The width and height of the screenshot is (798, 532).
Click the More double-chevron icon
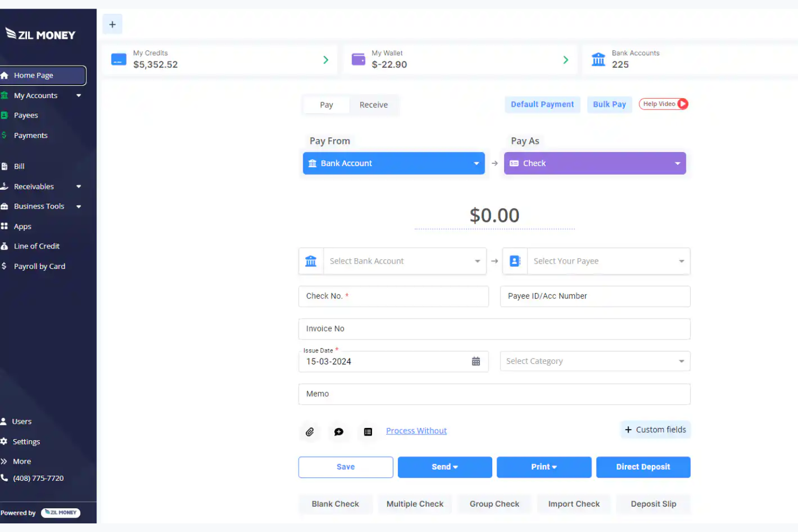(x=4, y=461)
